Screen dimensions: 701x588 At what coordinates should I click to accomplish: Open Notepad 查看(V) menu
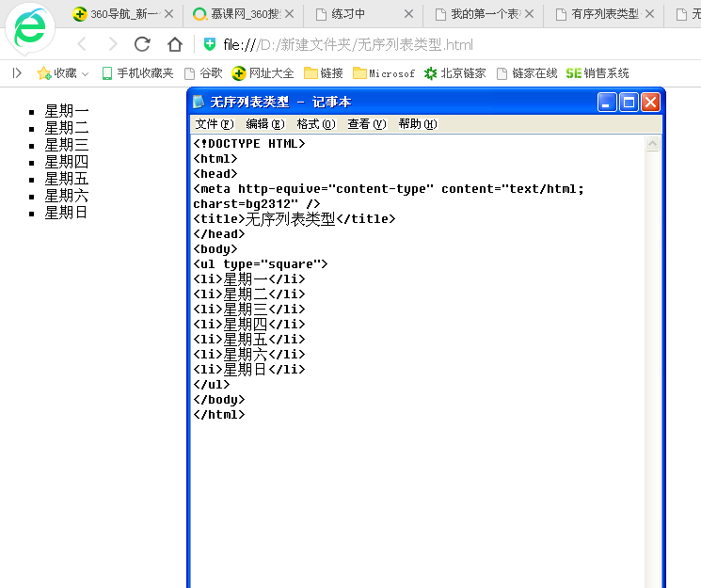[367, 124]
